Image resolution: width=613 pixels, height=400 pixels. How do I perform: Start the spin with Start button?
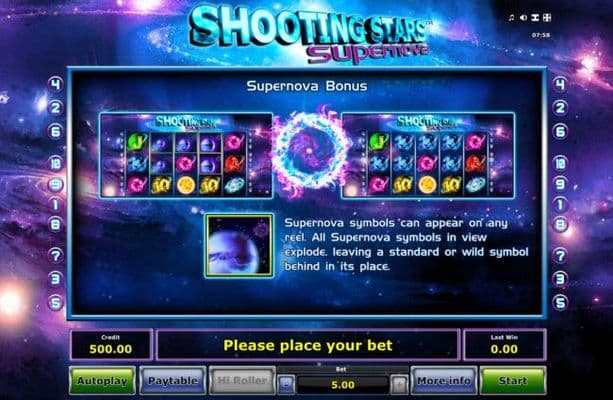tap(513, 380)
